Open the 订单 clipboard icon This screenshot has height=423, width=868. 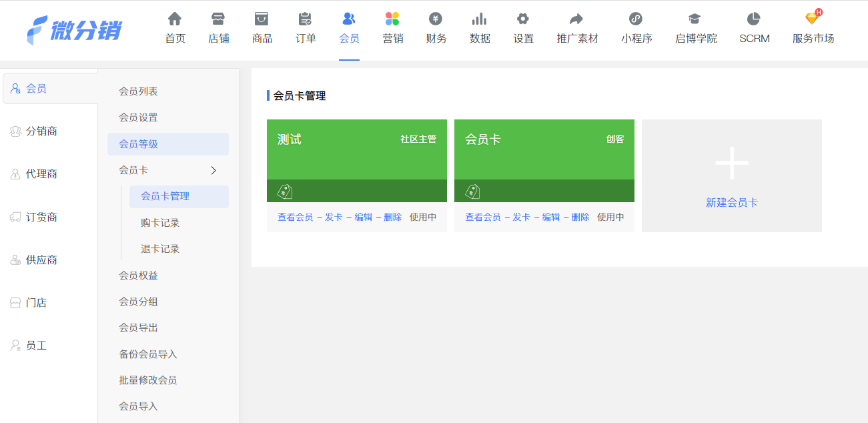[305, 19]
